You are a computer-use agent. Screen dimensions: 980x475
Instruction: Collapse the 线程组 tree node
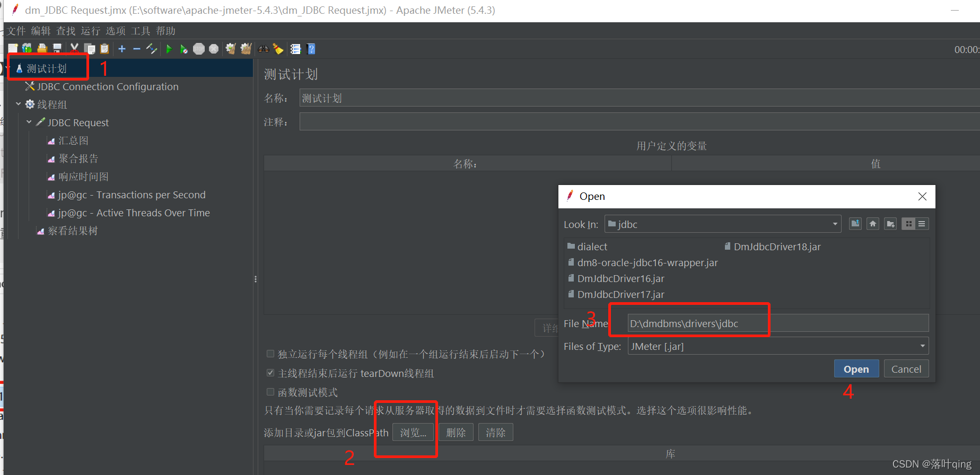[x=19, y=104]
